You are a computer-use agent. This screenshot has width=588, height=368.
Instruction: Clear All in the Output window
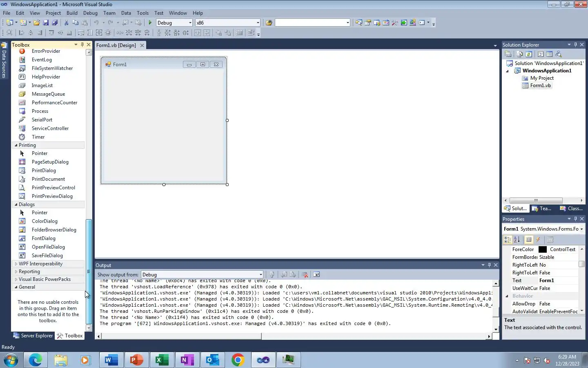[x=305, y=275]
